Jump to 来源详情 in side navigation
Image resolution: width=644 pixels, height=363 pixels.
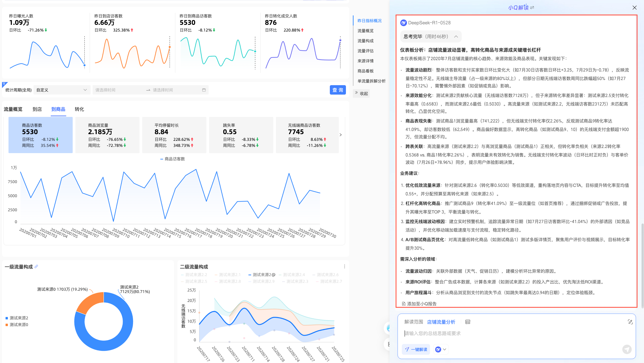[x=365, y=61]
